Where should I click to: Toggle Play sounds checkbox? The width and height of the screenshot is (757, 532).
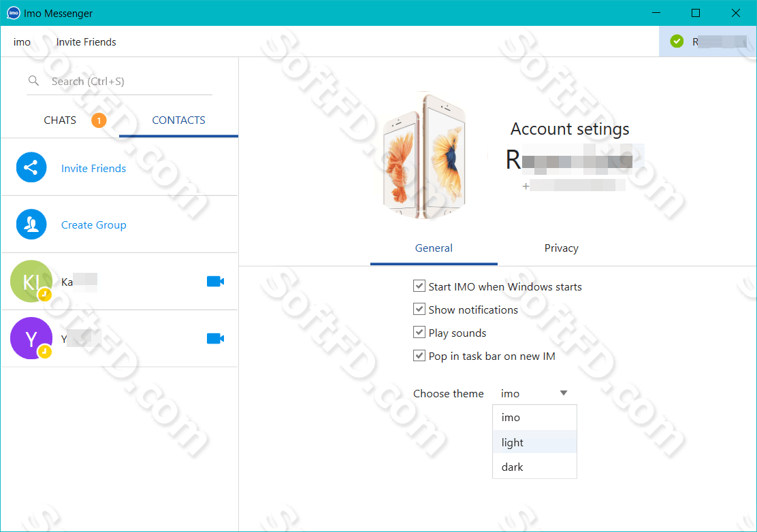(419, 332)
